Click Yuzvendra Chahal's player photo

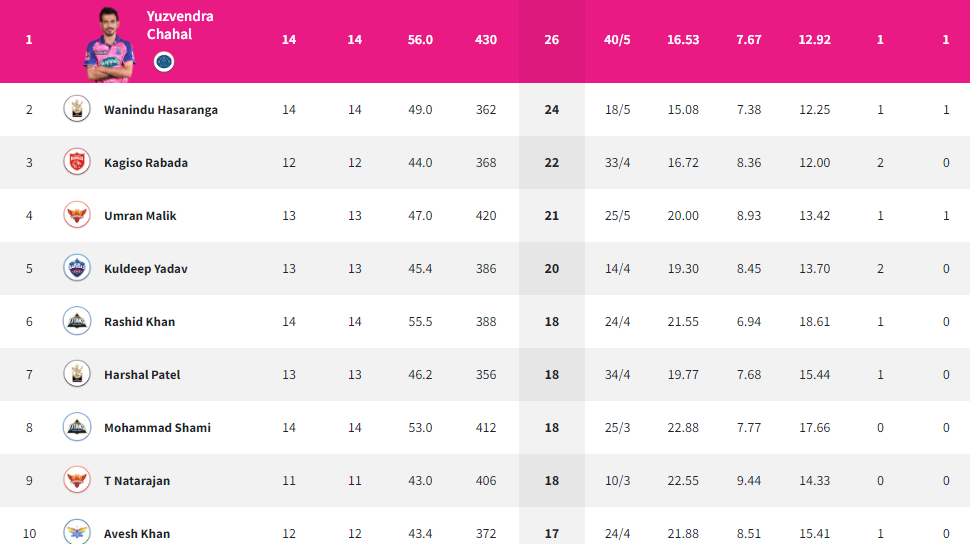[x=109, y=45]
